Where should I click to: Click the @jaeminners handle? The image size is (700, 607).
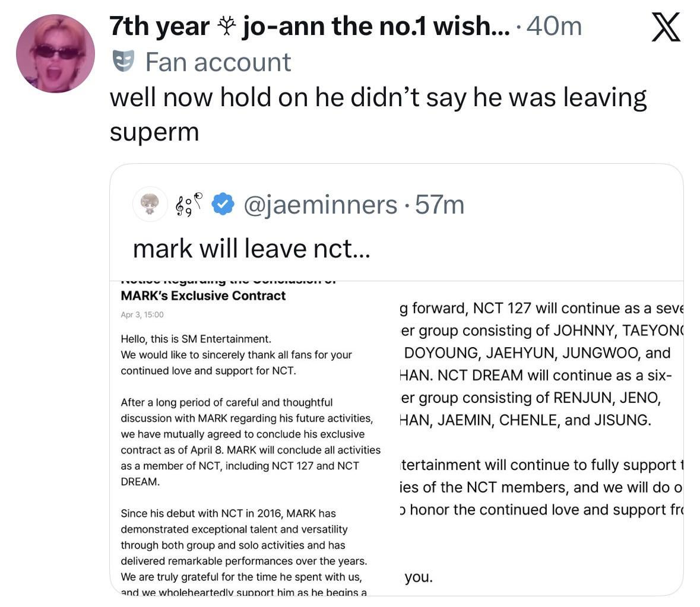(321, 205)
